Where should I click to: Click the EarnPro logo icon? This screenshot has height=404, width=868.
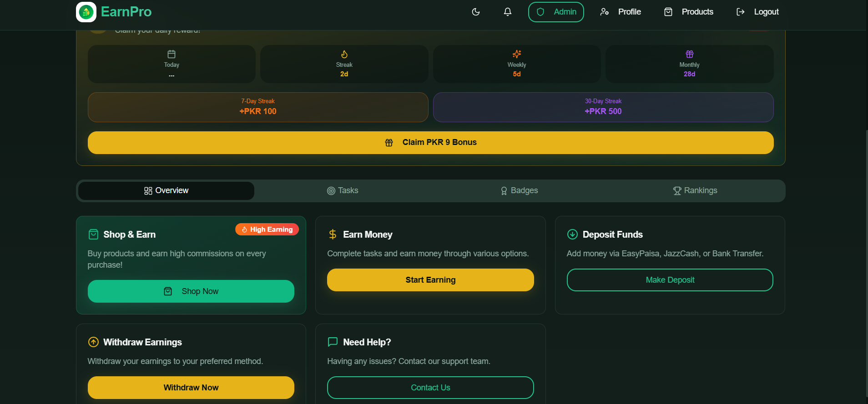pos(86,12)
